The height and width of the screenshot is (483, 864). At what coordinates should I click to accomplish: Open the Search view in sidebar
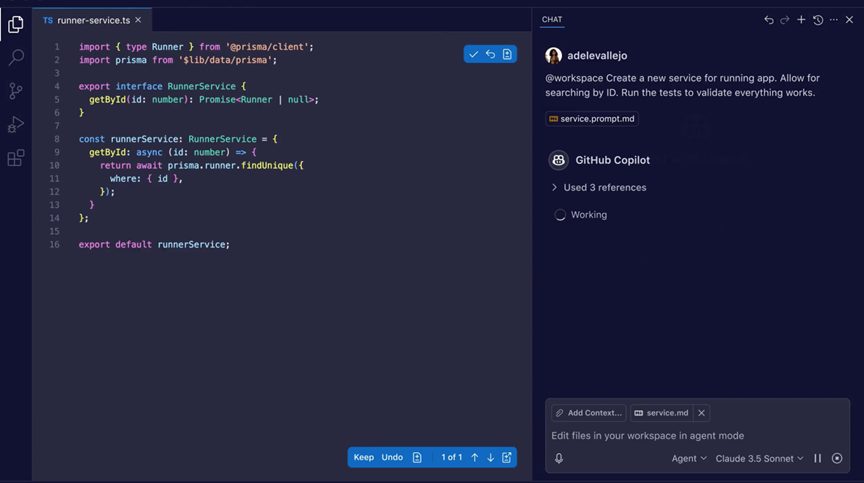[16, 57]
